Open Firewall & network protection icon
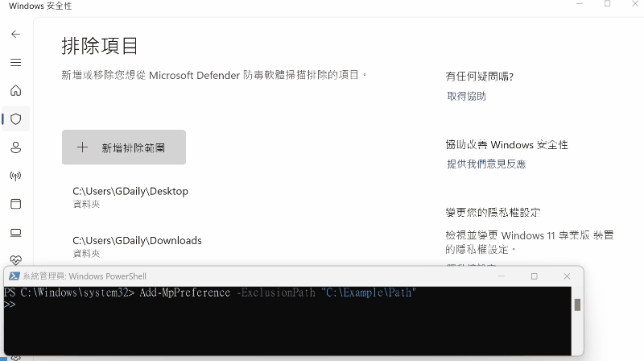This screenshot has width=644, height=361. pyautogui.click(x=15, y=176)
